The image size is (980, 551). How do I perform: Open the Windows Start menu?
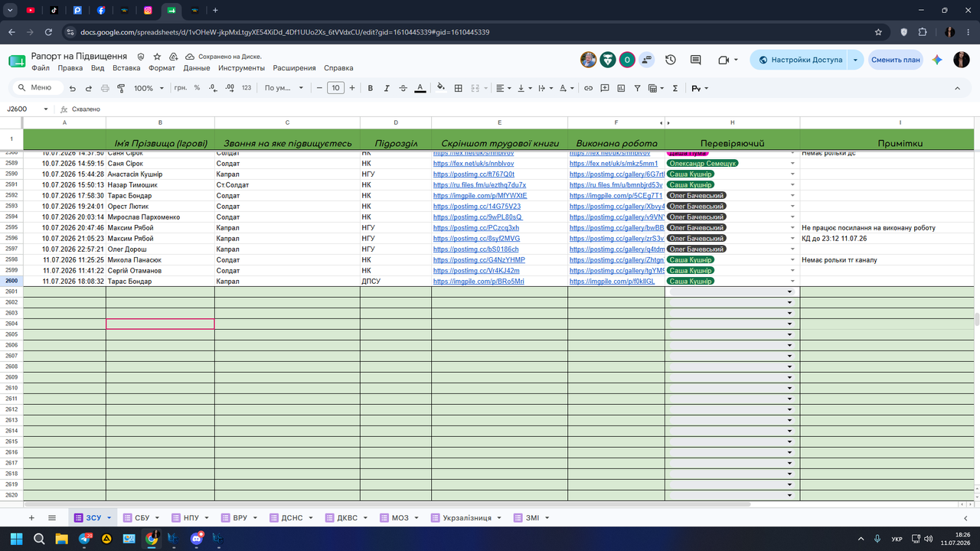17,539
